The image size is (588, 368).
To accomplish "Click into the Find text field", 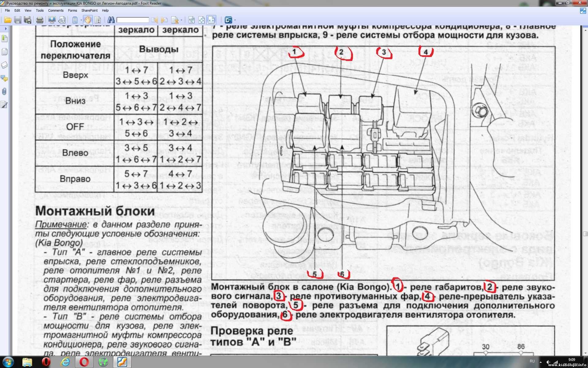I will tap(133, 20).
